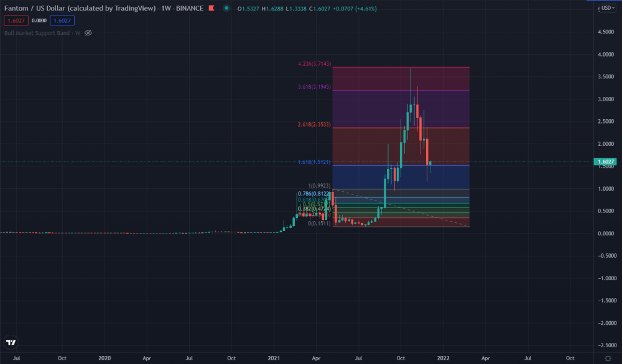Open the USD currency dropdown
This screenshot has width=622, height=364.
[608, 8]
